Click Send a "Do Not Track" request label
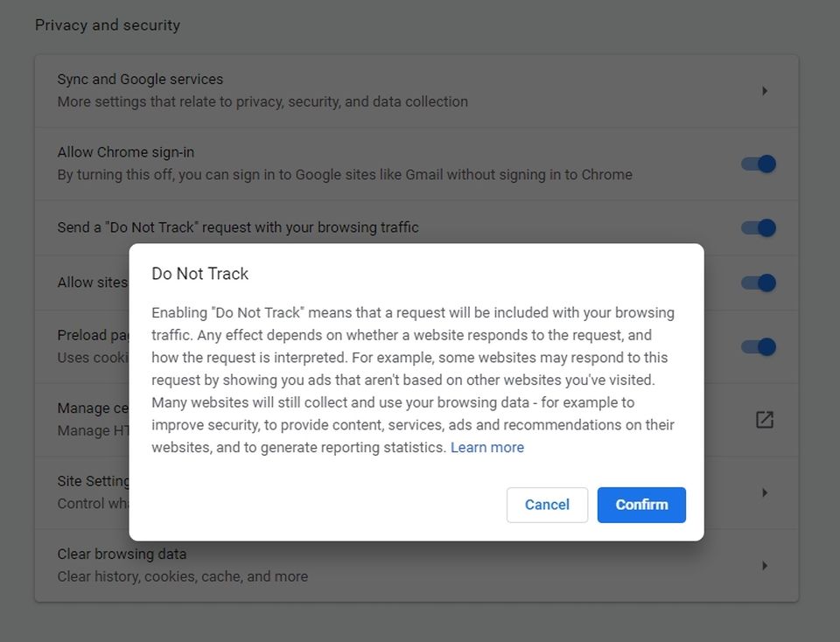 click(x=238, y=227)
